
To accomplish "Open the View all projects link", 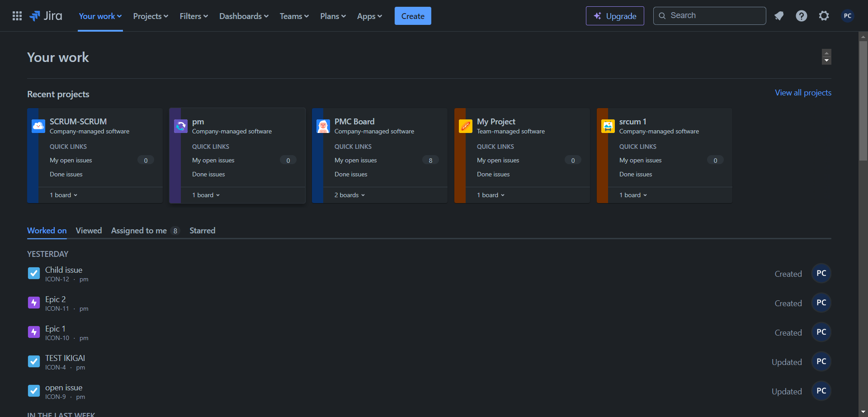I will pyautogui.click(x=803, y=93).
